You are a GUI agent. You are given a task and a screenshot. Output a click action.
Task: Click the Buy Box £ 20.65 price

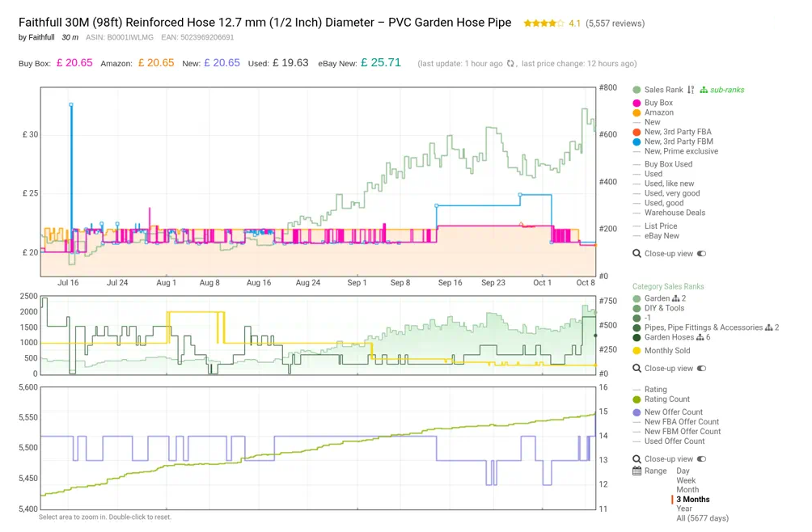(74, 62)
